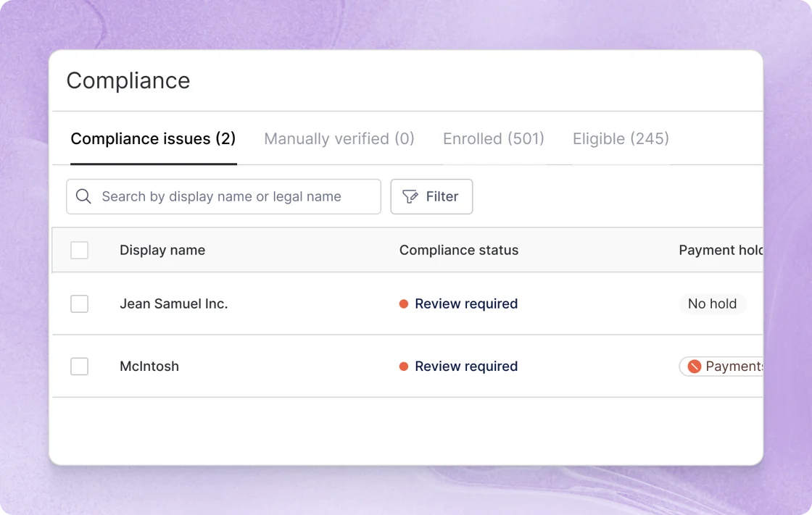Focus the display name search field
Image resolution: width=812 pixels, height=515 pixels.
(232, 197)
